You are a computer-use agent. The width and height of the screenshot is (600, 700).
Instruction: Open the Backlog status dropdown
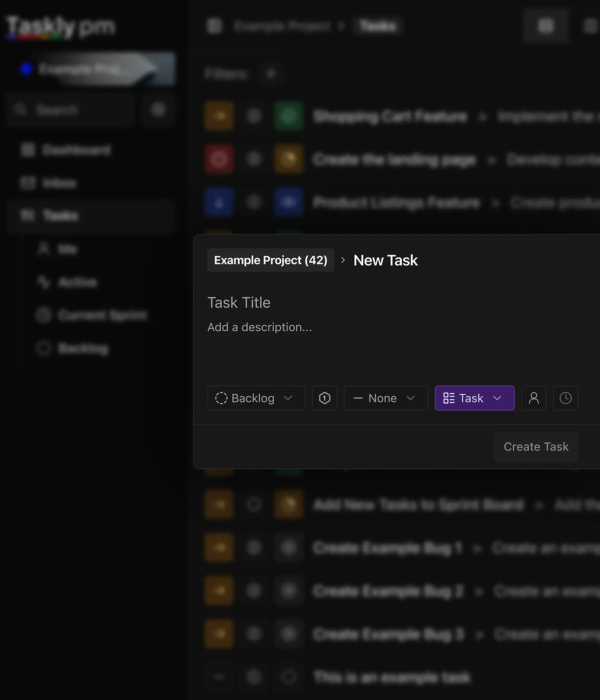click(x=256, y=398)
